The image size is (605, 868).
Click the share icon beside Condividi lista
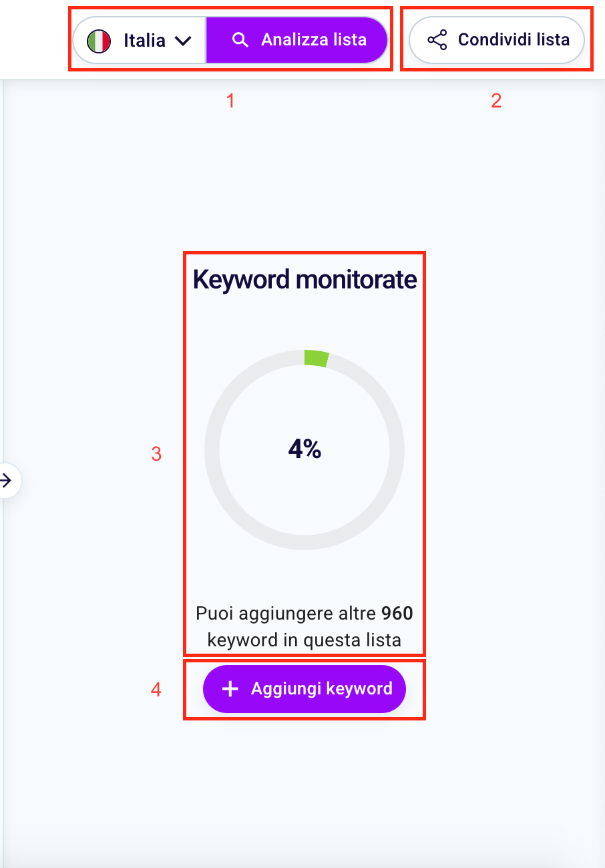point(437,40)
